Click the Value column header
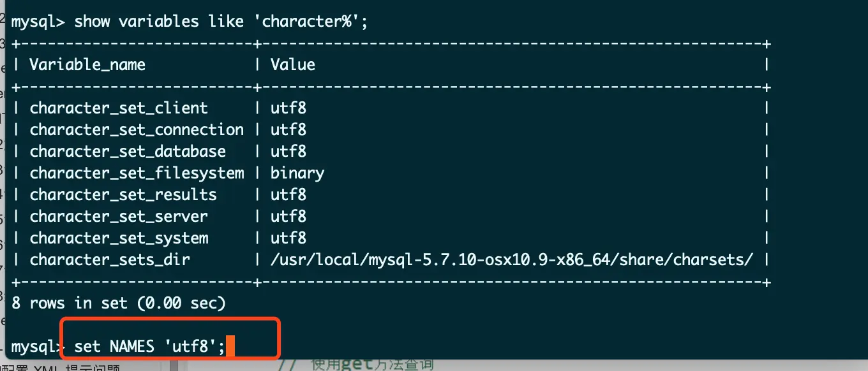 [292, 64]
